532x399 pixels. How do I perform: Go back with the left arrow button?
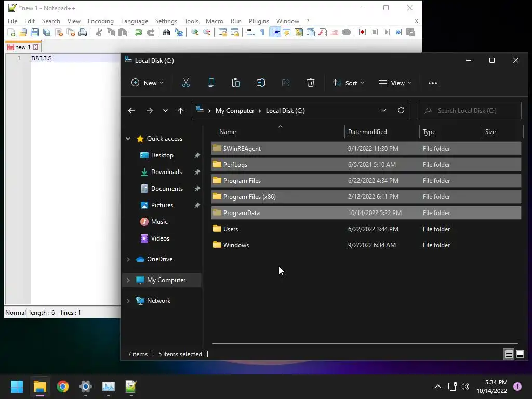131,111
